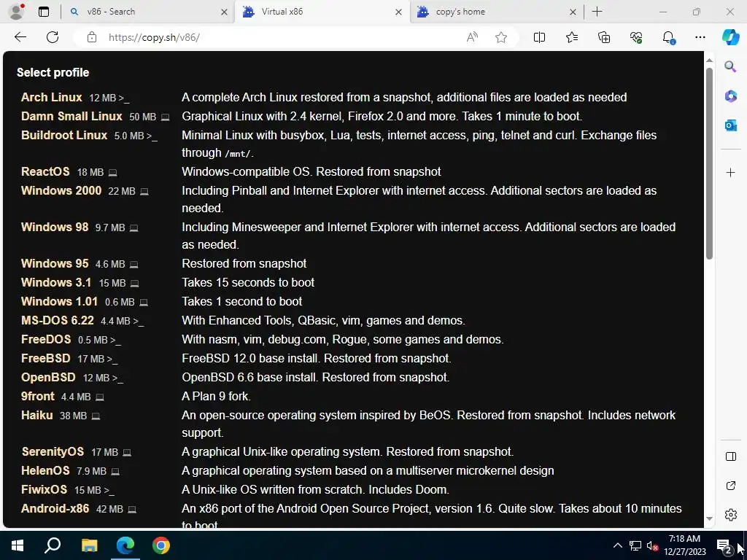Click the browser back arrow

point(20,37)
